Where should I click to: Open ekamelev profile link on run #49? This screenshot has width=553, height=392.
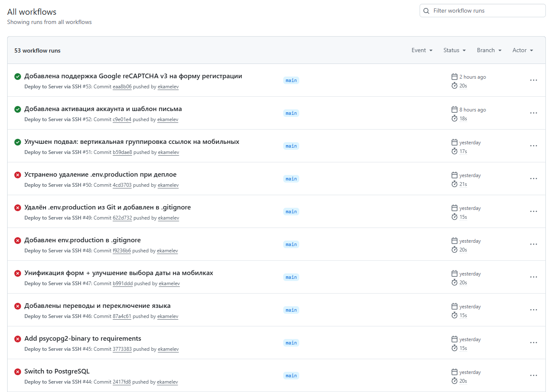coord(169,218)
